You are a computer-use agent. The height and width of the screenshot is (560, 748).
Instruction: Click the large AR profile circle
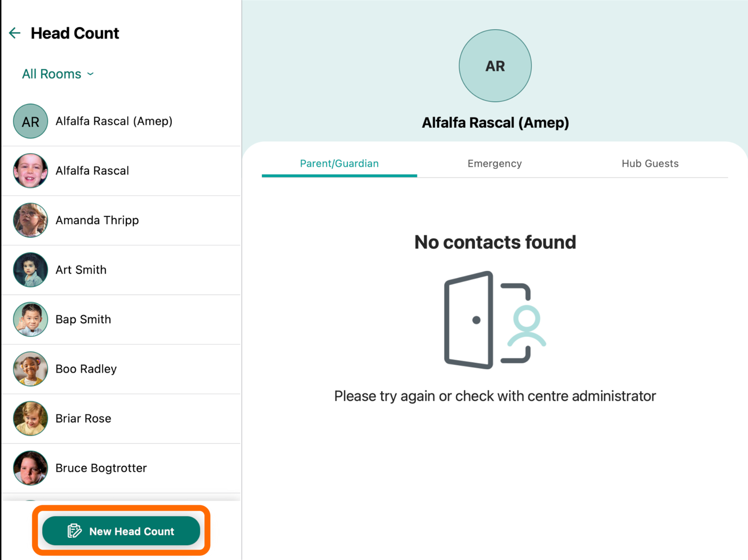pos(495,66)
